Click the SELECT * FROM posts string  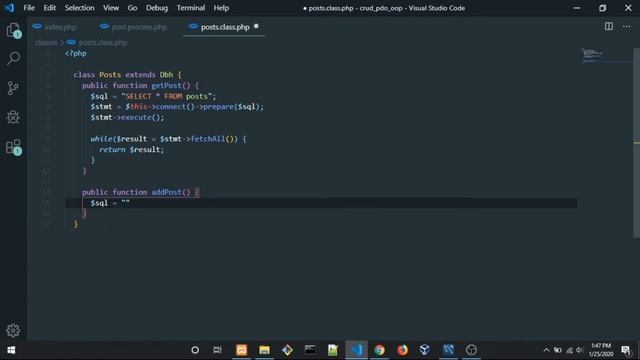click(169, 96)
